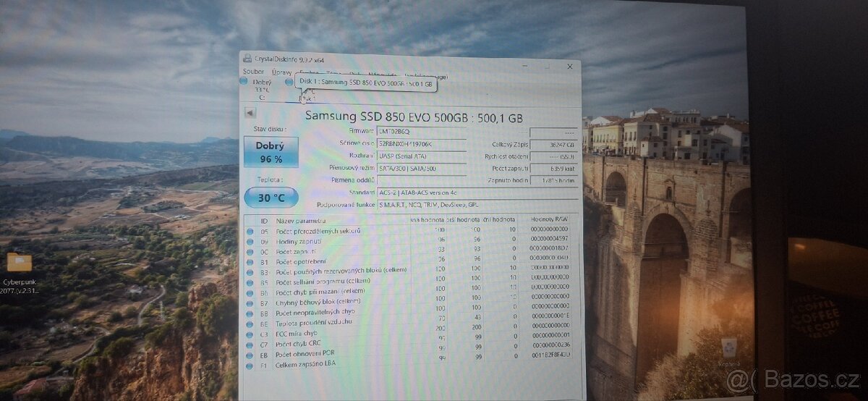Click the Dobrý 96 % health status button
Viewport: 868px width, 401px height.
tap(270, 152)
